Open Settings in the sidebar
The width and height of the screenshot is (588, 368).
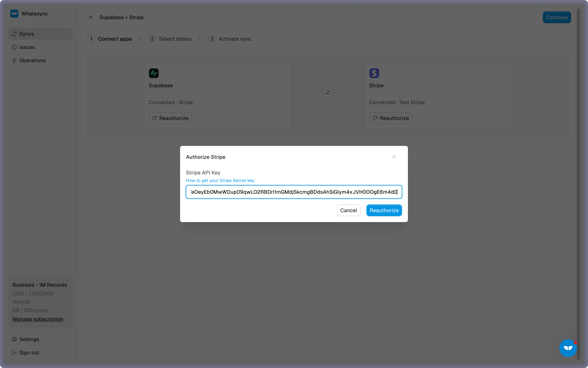40,339
